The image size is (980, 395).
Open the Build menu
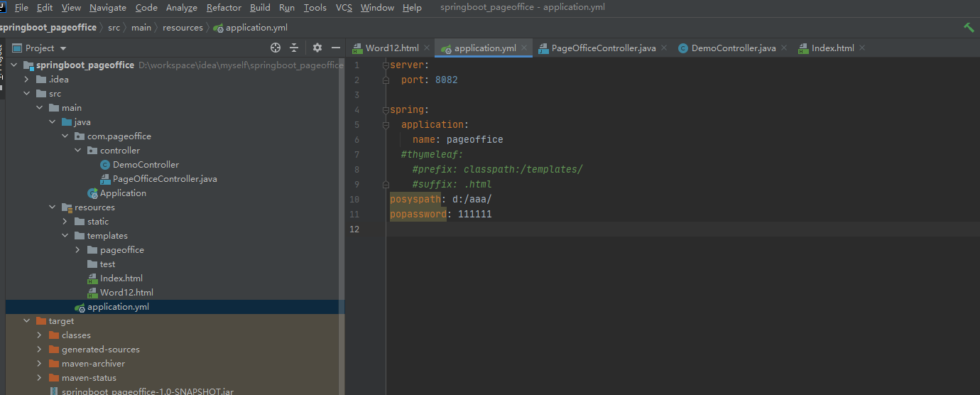[260, 8]
